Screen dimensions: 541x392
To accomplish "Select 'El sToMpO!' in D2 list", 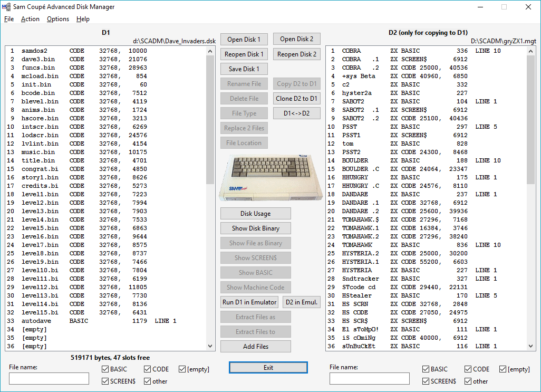I will pyautogui.click(x=426, y=329).
